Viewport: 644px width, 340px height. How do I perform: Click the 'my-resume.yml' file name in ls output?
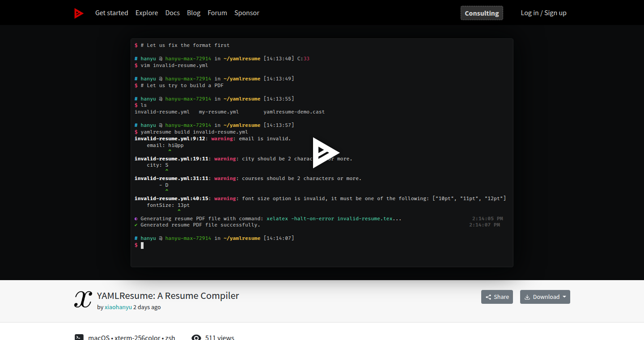tap(219, 112)
